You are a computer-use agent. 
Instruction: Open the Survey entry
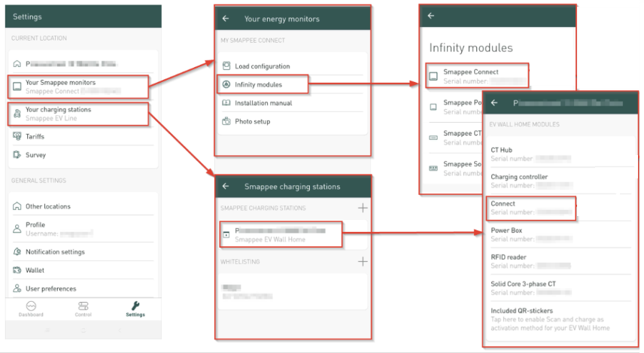83,155
